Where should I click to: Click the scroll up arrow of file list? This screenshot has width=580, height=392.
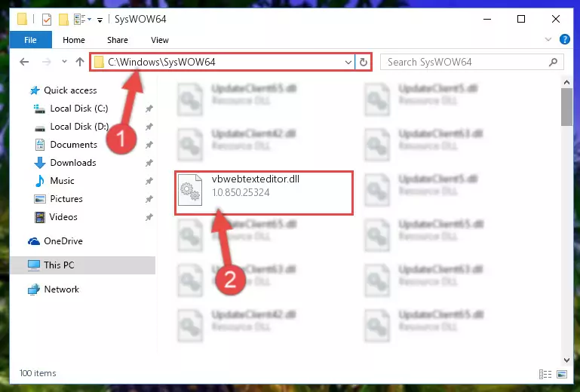566,82
